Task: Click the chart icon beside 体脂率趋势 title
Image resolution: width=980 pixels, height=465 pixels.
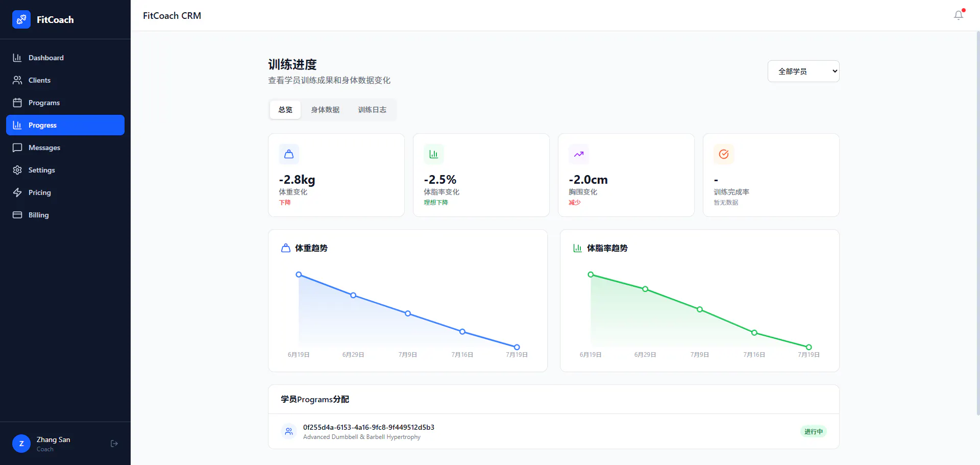Action: [x=578, y=248]
